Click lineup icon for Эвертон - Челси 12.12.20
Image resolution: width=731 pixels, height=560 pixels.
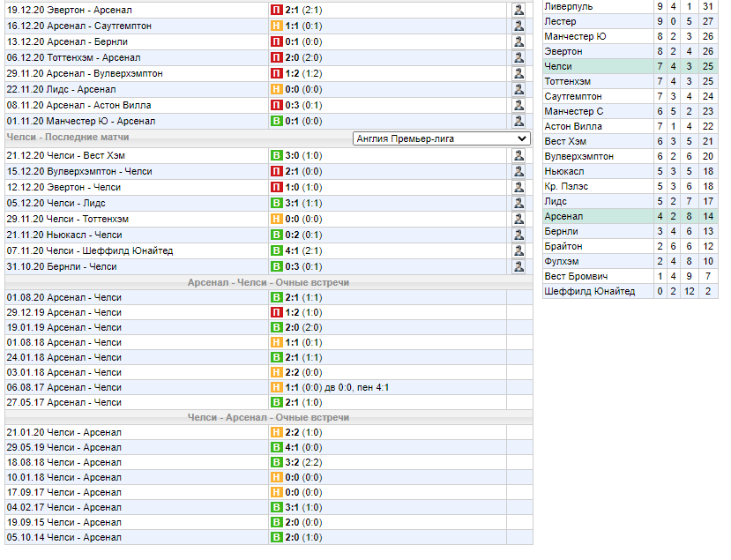[518, 187]
